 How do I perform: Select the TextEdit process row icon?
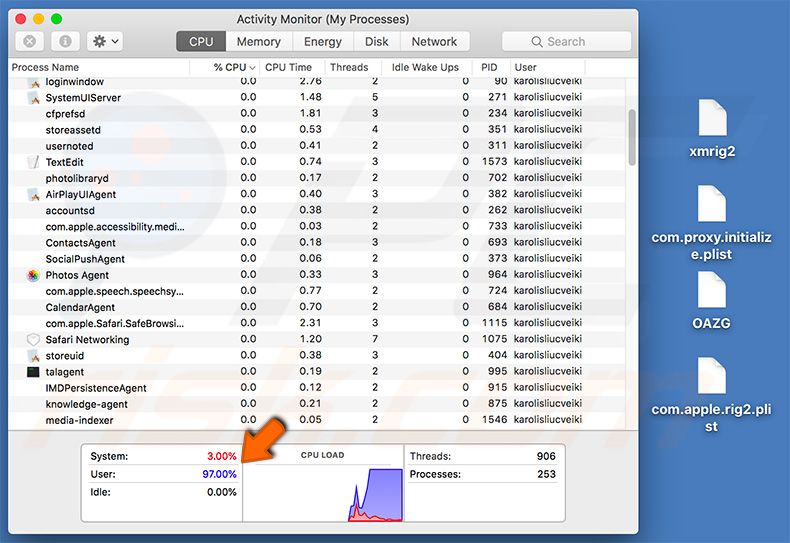33,162
